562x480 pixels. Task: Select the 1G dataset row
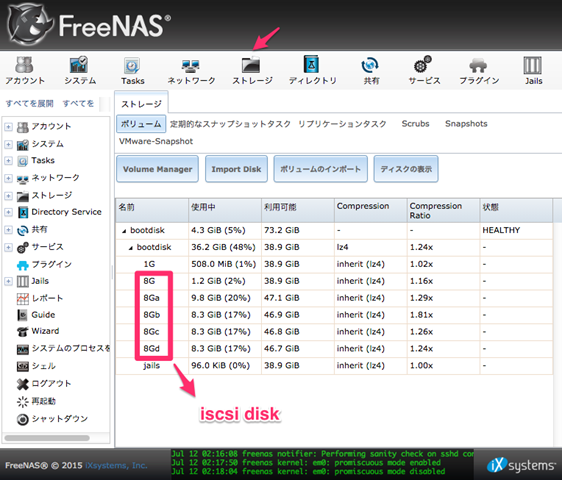click(334, 265)
